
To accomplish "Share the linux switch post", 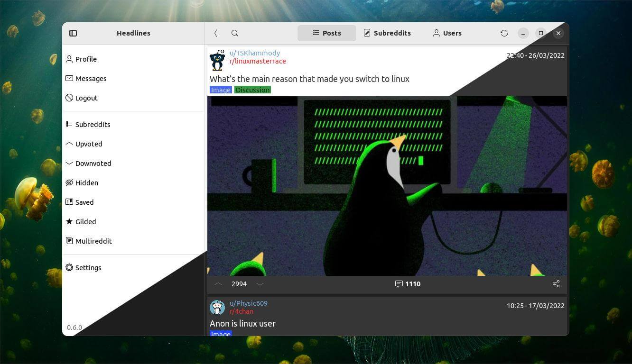I will click(556, 284).
